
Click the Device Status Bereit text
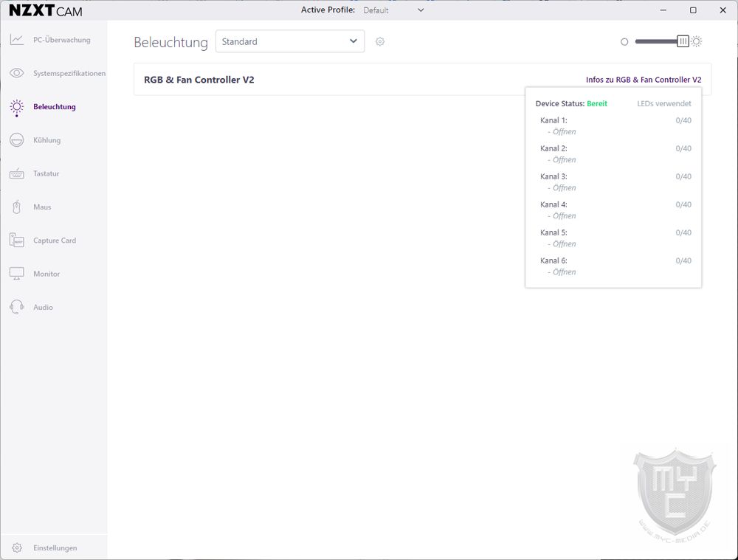571,103
